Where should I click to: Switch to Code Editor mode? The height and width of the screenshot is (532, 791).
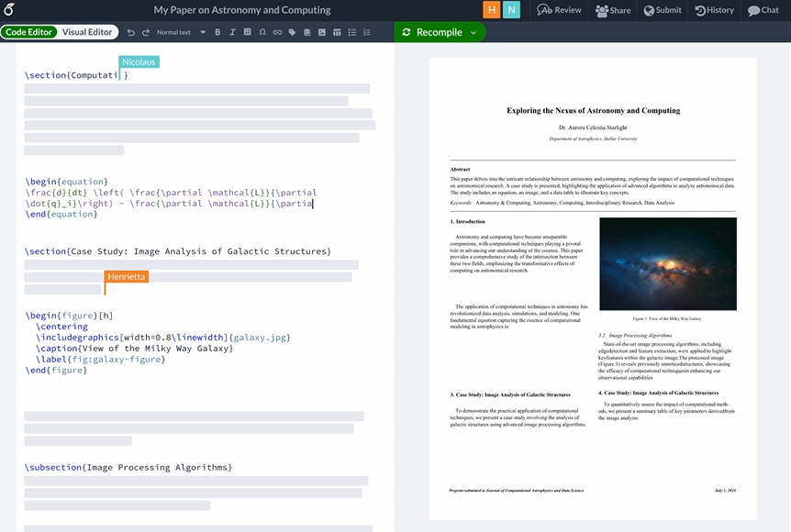(29, 32)
